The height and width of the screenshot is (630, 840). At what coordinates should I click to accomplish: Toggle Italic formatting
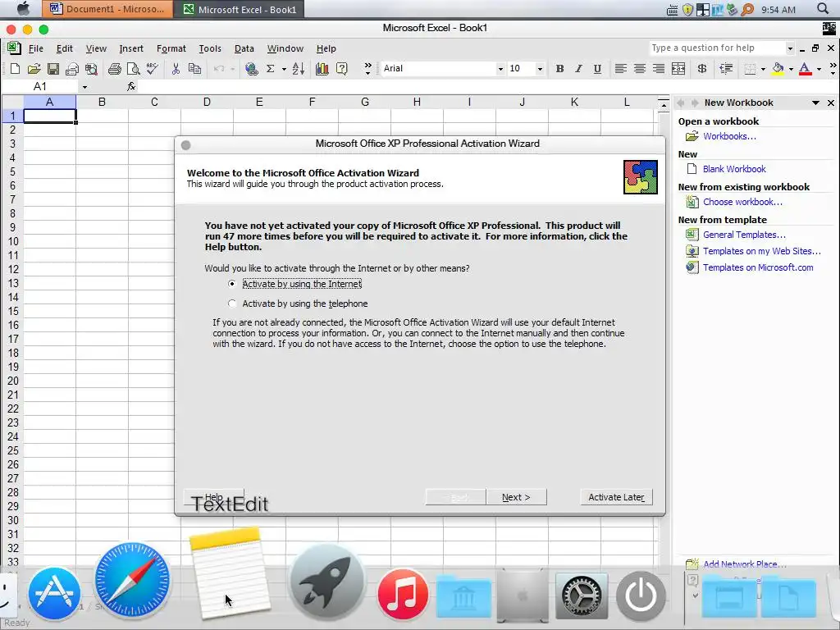pos(578,69)
